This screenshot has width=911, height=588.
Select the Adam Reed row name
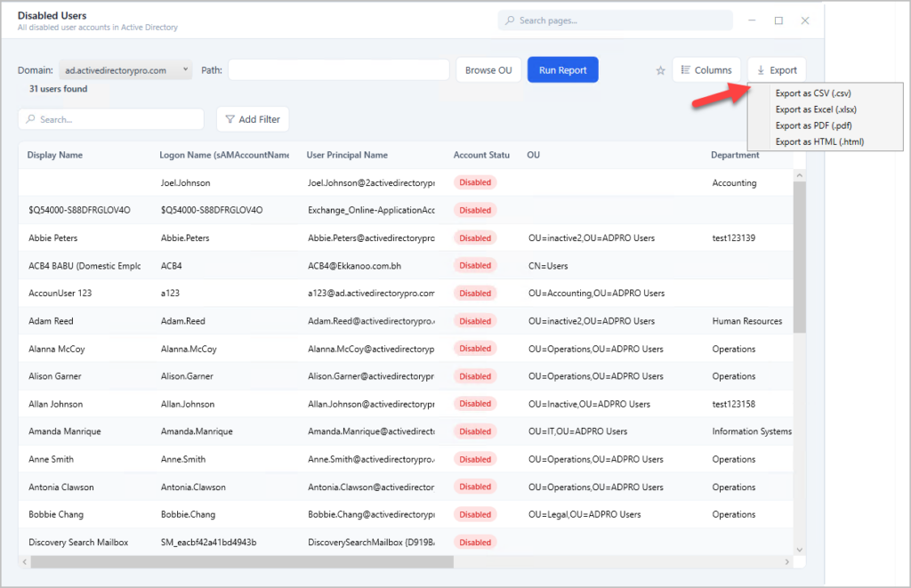51,321
